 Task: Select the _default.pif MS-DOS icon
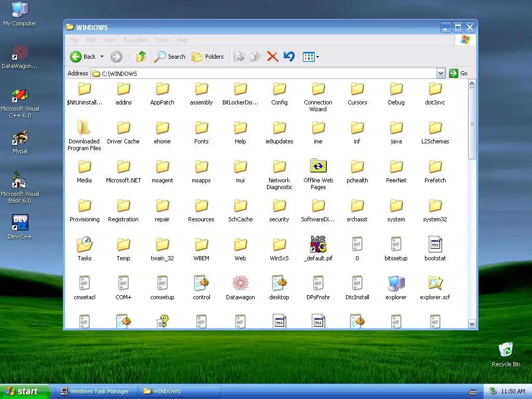pyautogui.click(x=318, y=244)
